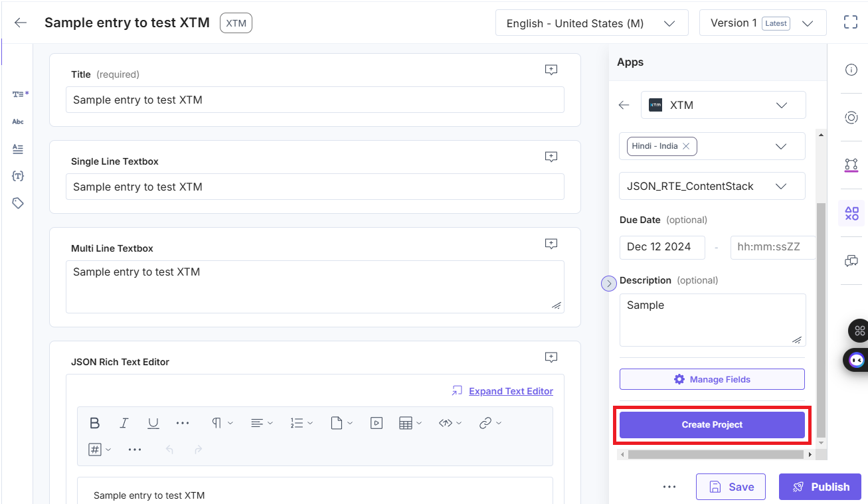Image resolution: width=868 pixels, height=504 pixels.
Task: Click the Apps panel vertical scrollbar
Action: coord(822,319)
